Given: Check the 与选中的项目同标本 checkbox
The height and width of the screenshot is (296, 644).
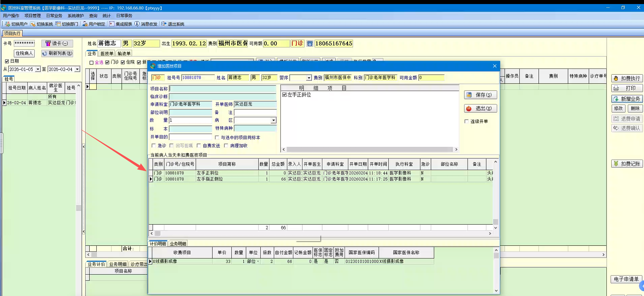Looking at the screenshot, I should pyautogui.click(x=217, y=137).
